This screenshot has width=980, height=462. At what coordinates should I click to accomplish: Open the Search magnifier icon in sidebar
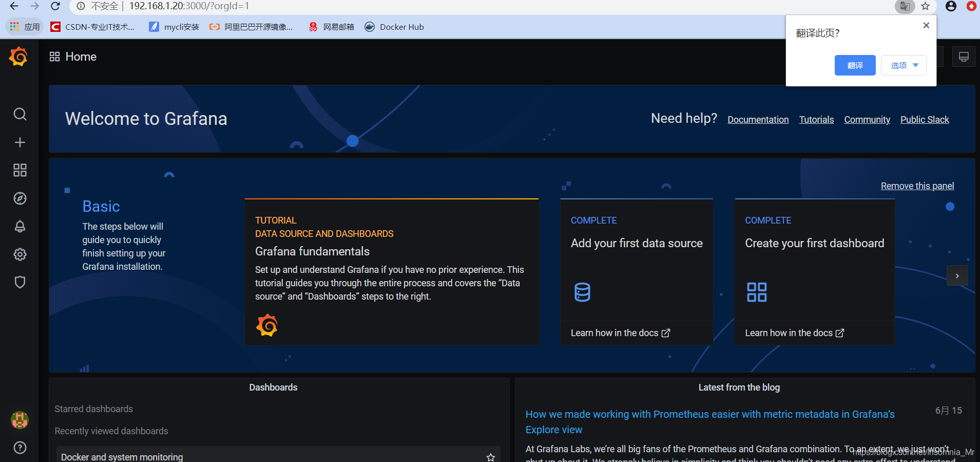pyautogui.click(x=20, y=114)
